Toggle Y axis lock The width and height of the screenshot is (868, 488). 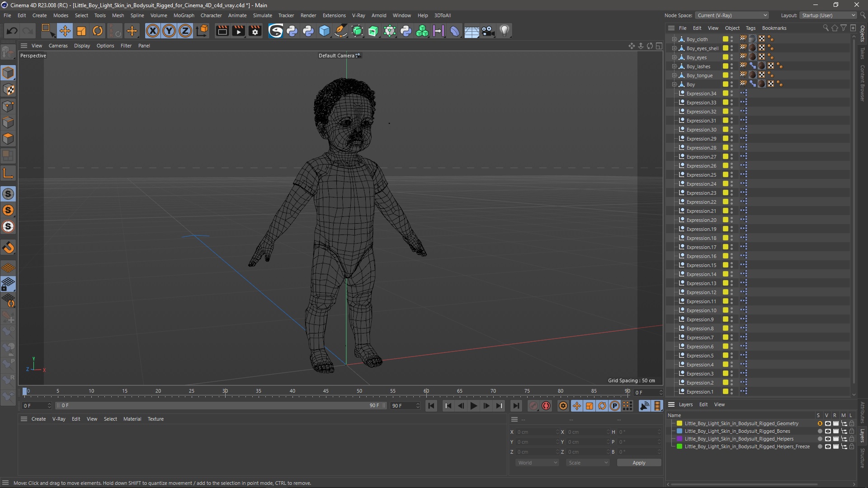169,31
